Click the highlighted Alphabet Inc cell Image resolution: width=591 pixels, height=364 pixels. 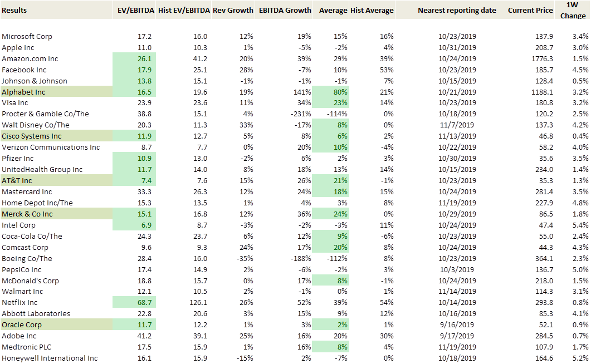(x=56, y=92)
